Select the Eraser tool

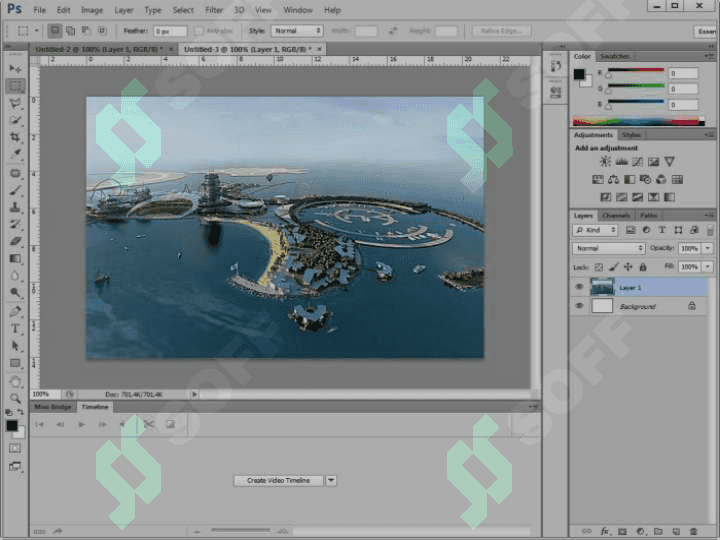click(15, 241)
